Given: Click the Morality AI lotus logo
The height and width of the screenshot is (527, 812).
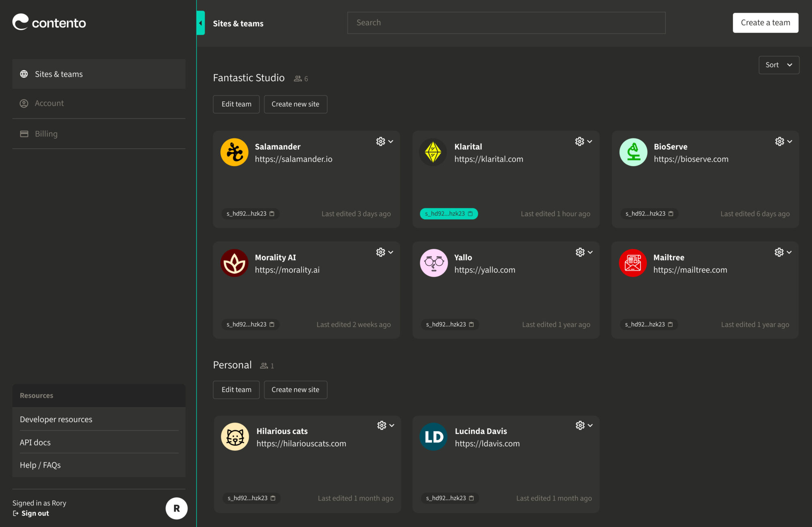Looking at the screenshot, I should [234, 263].
